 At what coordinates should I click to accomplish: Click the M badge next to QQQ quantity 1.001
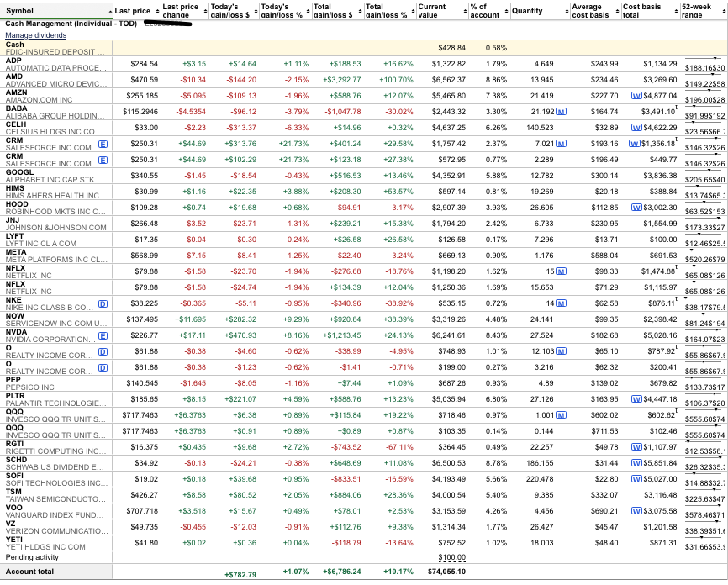(x=562, y=415)
